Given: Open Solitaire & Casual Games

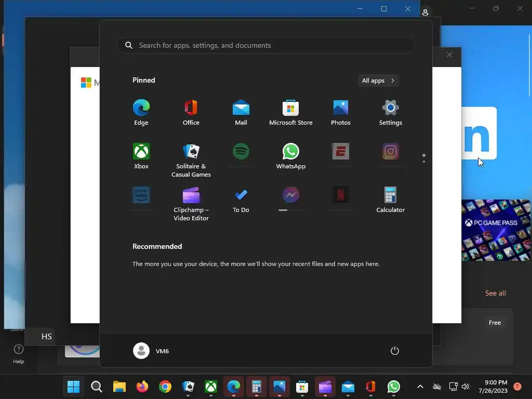Looking at the screenshot, I should pyautogui.click(x=191, y=160).
